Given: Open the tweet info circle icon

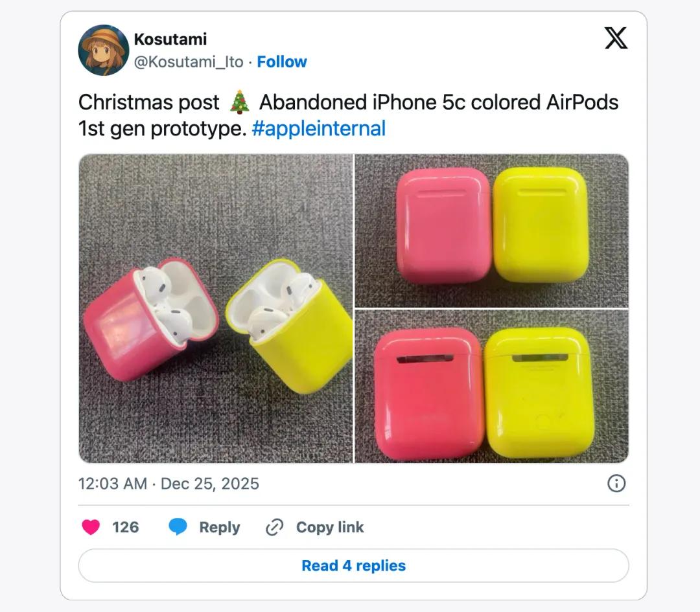Looking at the screenshot, I should pos(616,483).
